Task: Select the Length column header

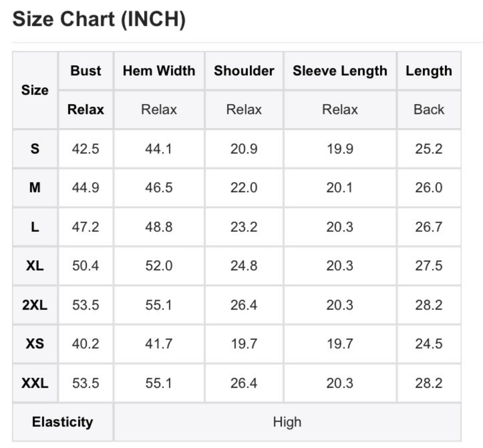Action: pos(429,71)
